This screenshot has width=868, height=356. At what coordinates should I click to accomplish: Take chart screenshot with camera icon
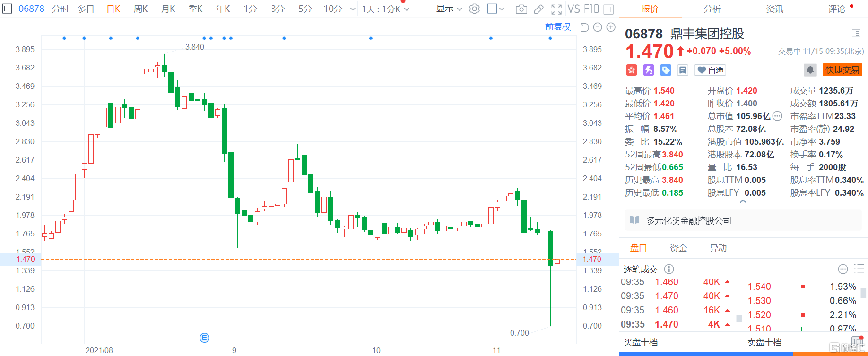coord(521,9)
